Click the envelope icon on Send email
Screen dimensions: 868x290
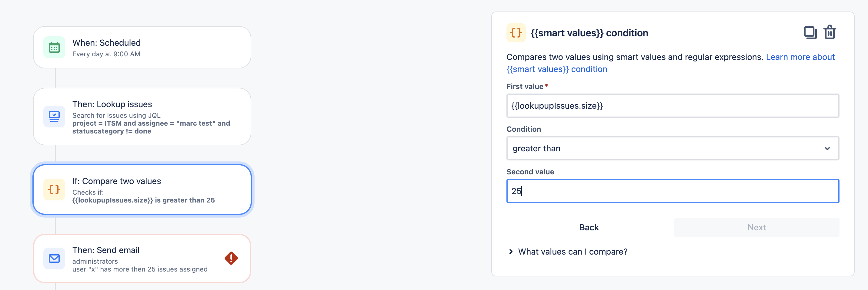coord(54,259)
